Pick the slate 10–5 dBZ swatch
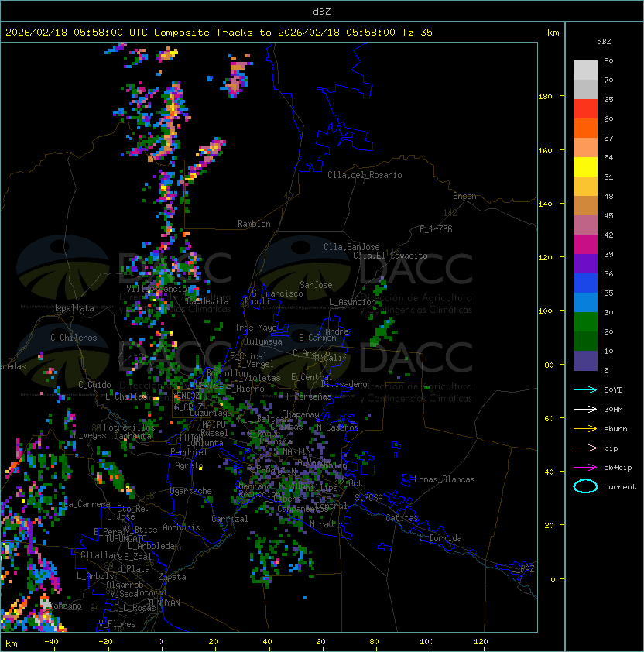This screenshot has height=652, width=644. pyautogui.click(x=585, y=361)
